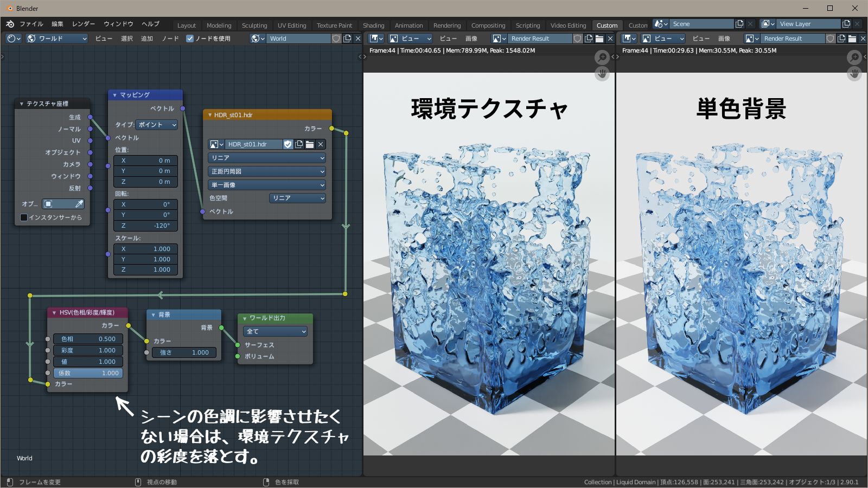This screenshot has width=868, height=488.
Task: Click 係数 field in HSV node
Action: tap(88, 373)
